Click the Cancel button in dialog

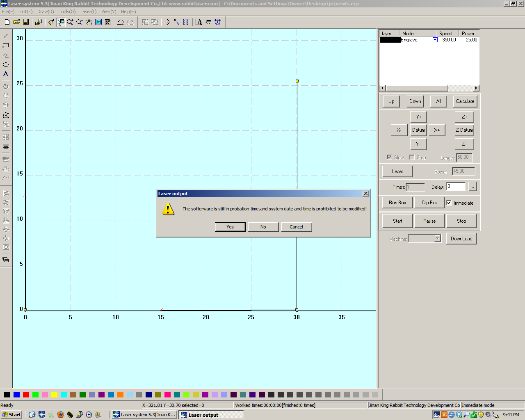coord(297,227)
